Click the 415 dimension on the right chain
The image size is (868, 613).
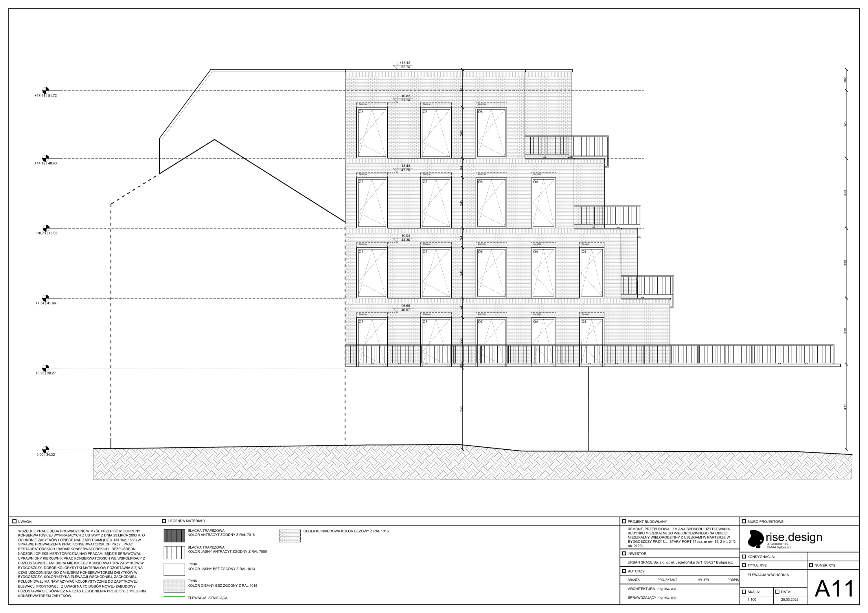[845, 407]
